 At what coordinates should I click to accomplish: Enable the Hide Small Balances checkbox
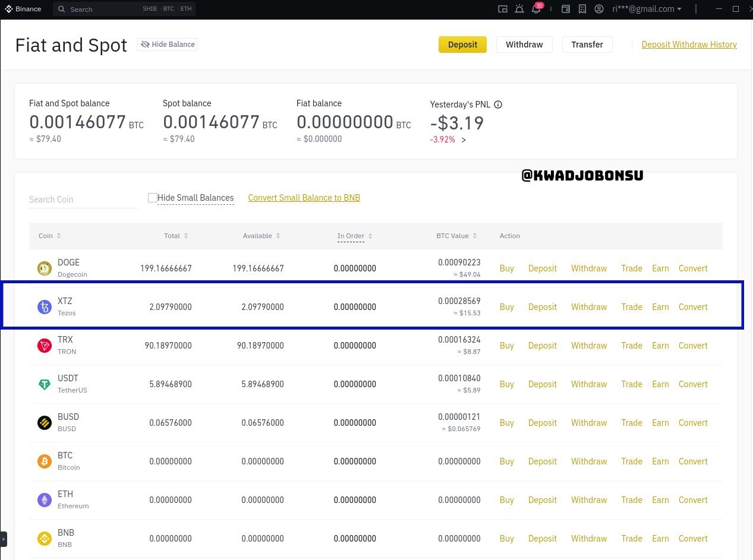153,198
